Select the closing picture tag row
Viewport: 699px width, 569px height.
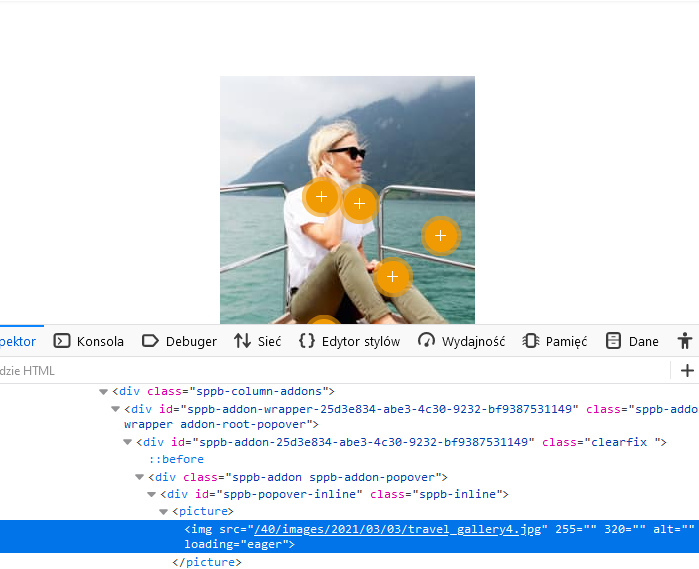(x=207, y=562)
